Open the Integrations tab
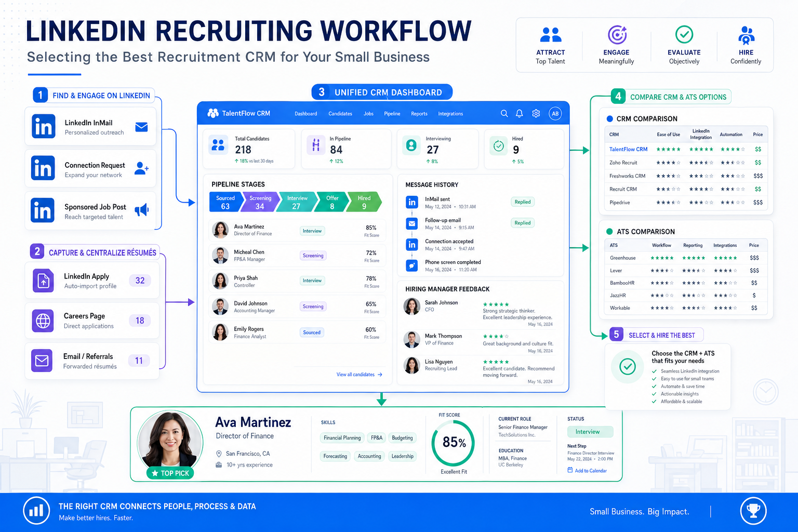Screen dimensions: 798x532 [x=450, y=114]
